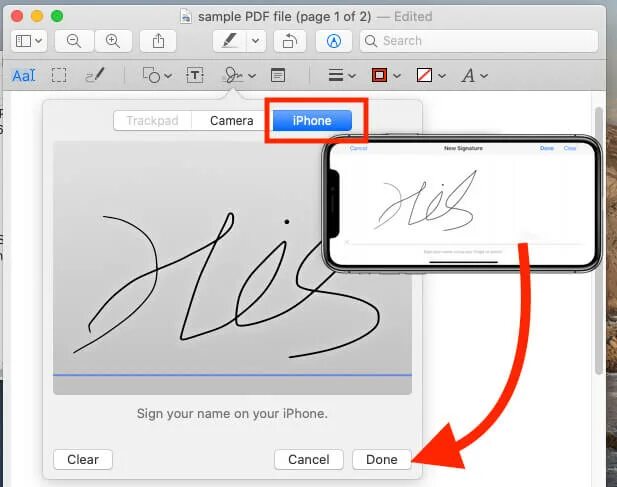The image size is (617, 487).
Task: Select the Text Selection tool
Action: coord(24,75)
